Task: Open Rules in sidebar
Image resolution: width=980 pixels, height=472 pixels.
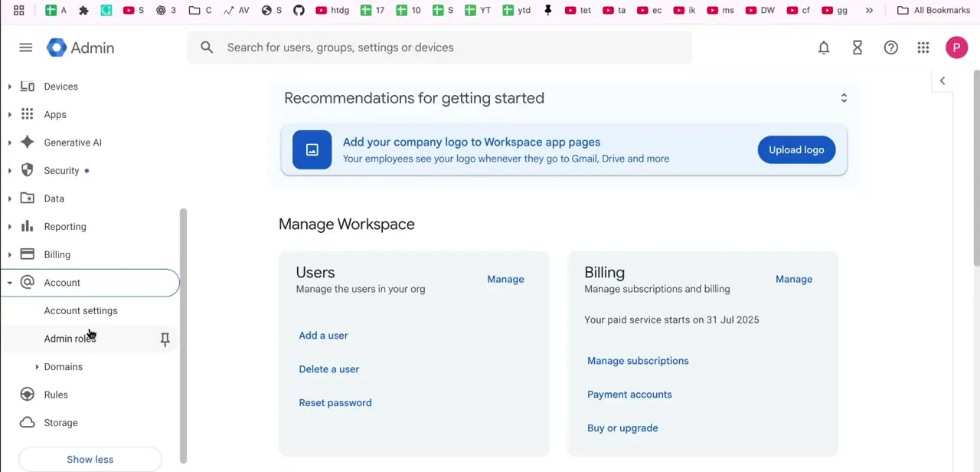Action: point(56,395)
